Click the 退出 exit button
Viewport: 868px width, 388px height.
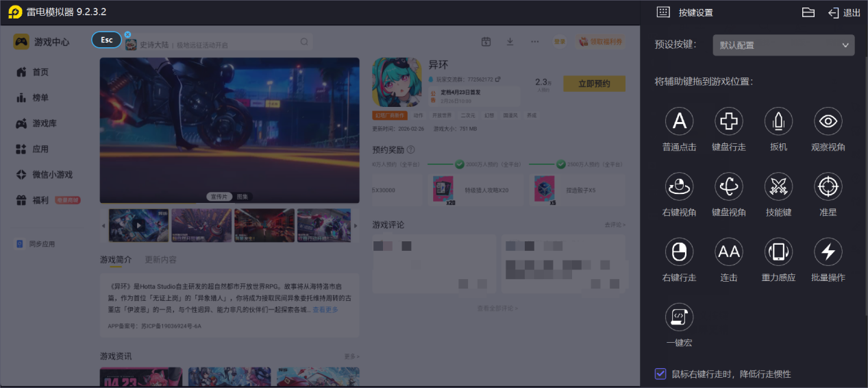844,12
